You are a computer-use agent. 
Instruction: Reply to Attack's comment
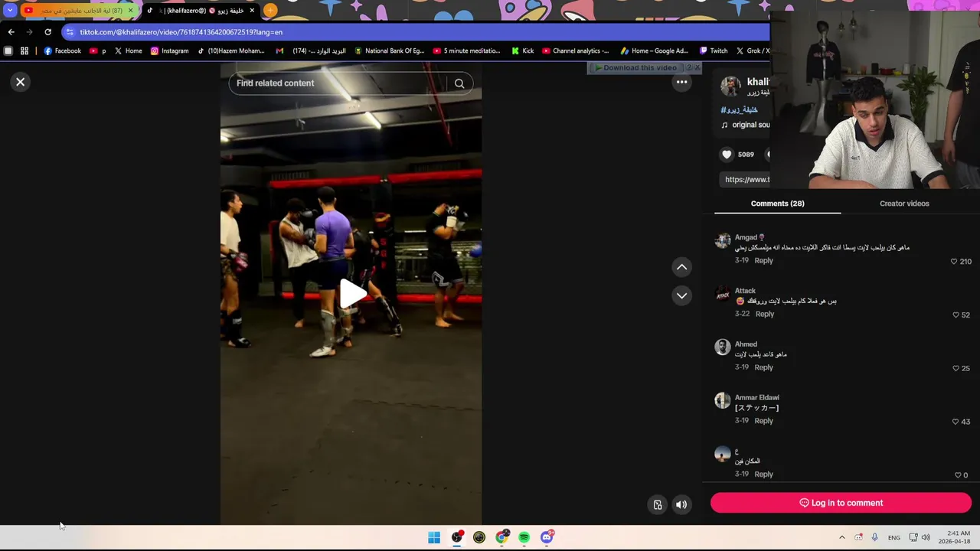(x=764, y=315)
